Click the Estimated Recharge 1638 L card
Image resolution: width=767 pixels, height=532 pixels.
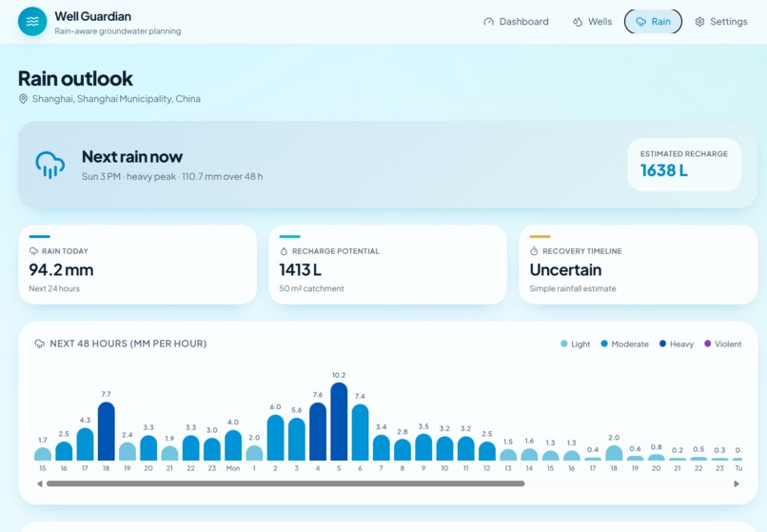[684, 165]
